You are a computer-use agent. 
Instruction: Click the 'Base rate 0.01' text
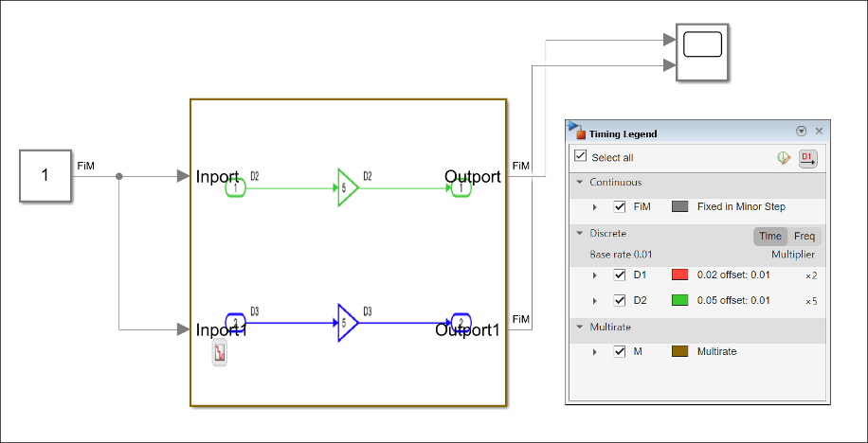click(x=621, y=255)
